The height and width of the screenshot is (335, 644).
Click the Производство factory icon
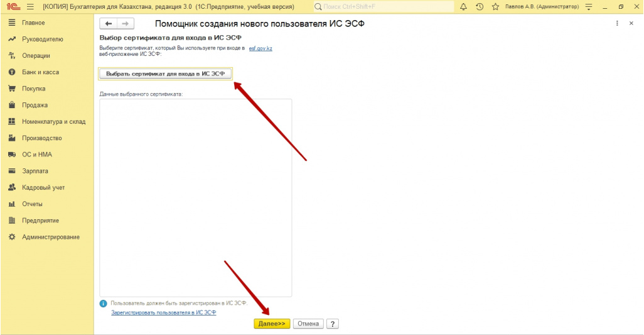point(12,138)
